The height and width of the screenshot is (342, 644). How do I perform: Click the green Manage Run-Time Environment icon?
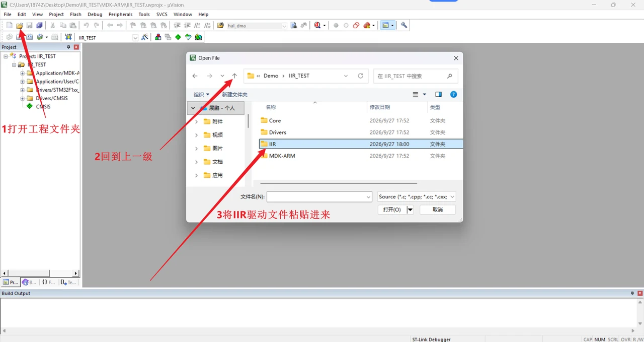click(178, 37)
